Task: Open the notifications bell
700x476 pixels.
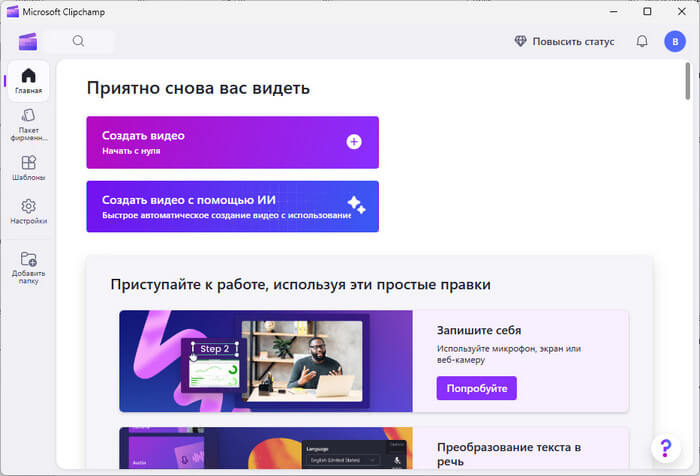Action: [x=642, y=41]
